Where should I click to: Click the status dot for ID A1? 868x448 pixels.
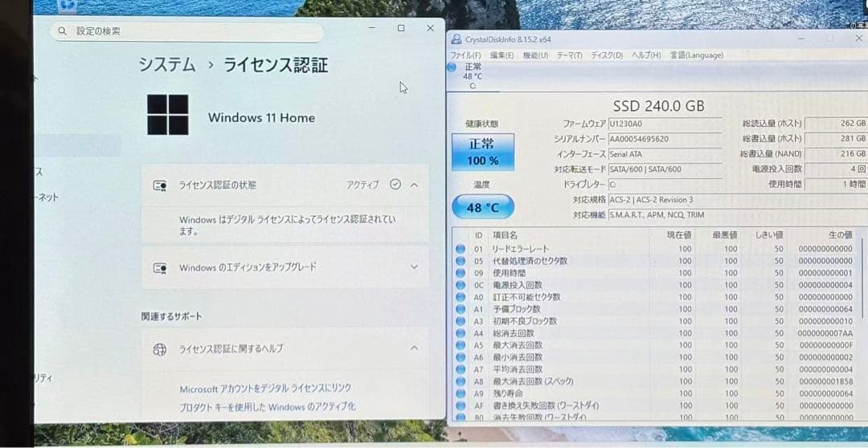pos(461,309)
